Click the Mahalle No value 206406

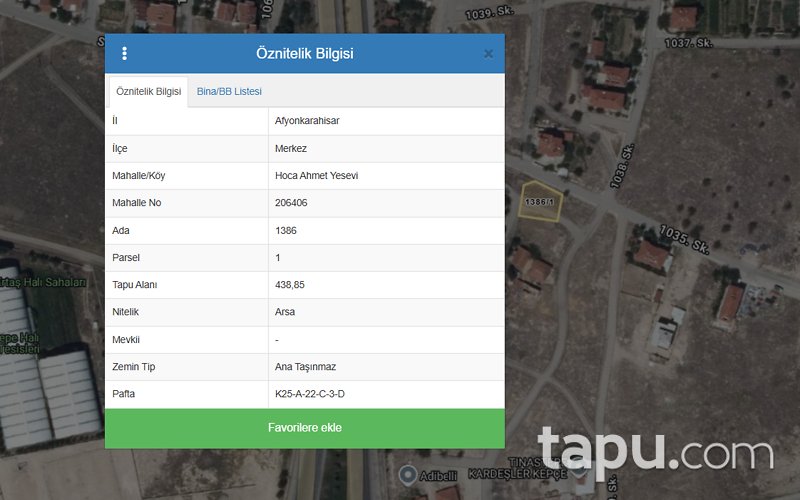coord(291,203)
